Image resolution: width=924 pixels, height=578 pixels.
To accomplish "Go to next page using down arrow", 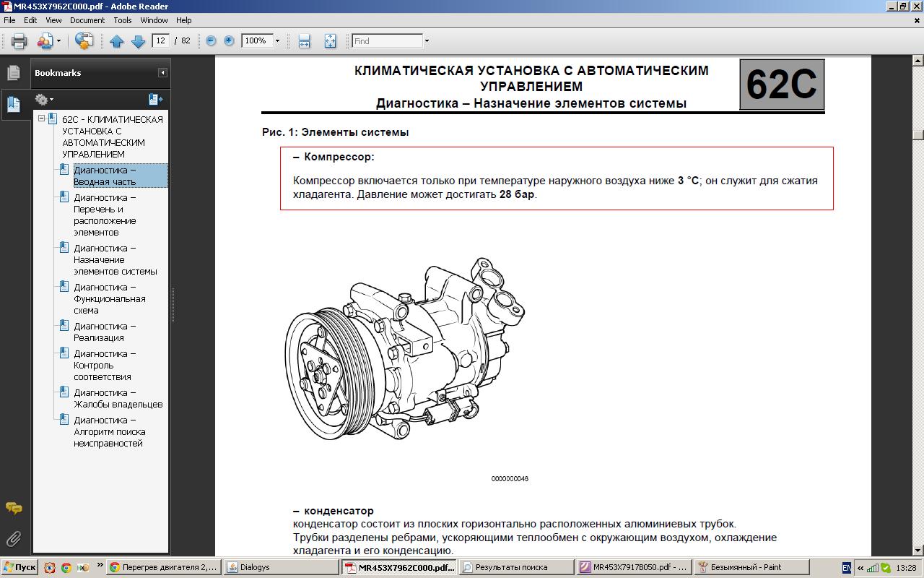I will (138, 41).
